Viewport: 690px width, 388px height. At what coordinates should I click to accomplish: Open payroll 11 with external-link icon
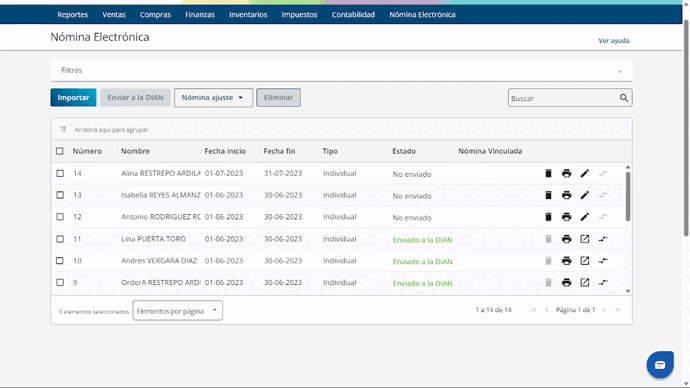tap(584, 239)
